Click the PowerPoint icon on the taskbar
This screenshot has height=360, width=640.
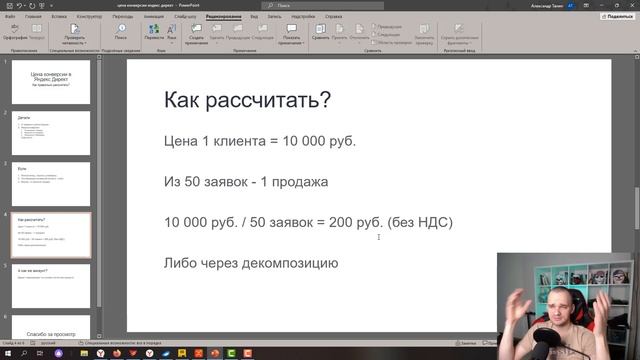tap(215, 353)
